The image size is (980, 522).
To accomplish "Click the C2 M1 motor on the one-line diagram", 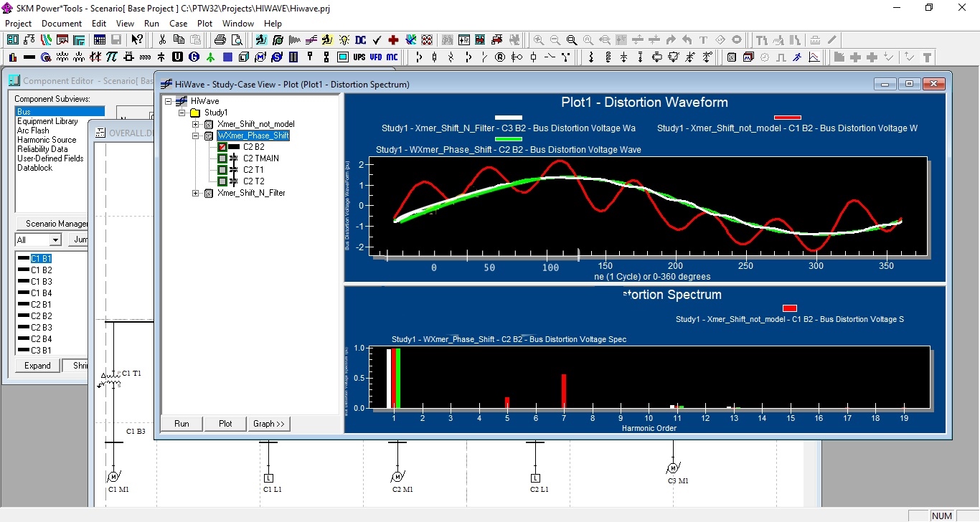I will [397, 478].
